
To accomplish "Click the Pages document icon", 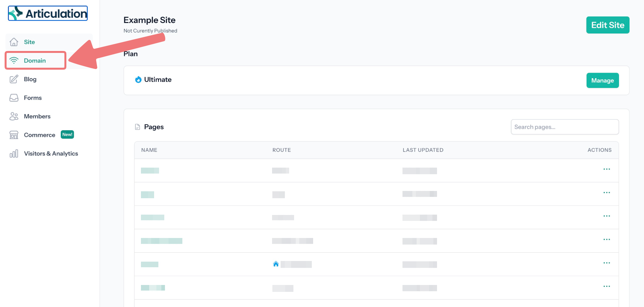I will coord(137,127).
